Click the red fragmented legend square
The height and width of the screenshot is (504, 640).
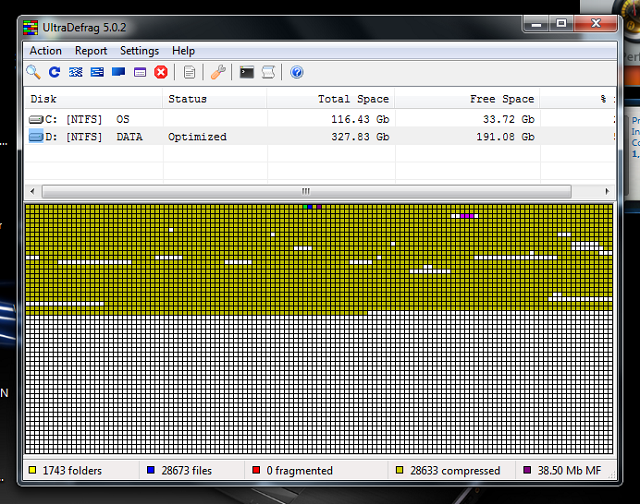click(256, 470)
